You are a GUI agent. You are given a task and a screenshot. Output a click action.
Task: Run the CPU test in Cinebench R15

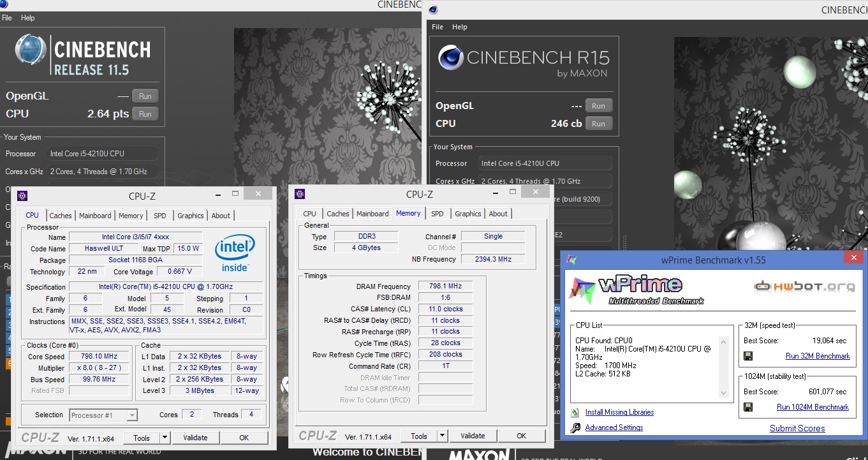598,124
